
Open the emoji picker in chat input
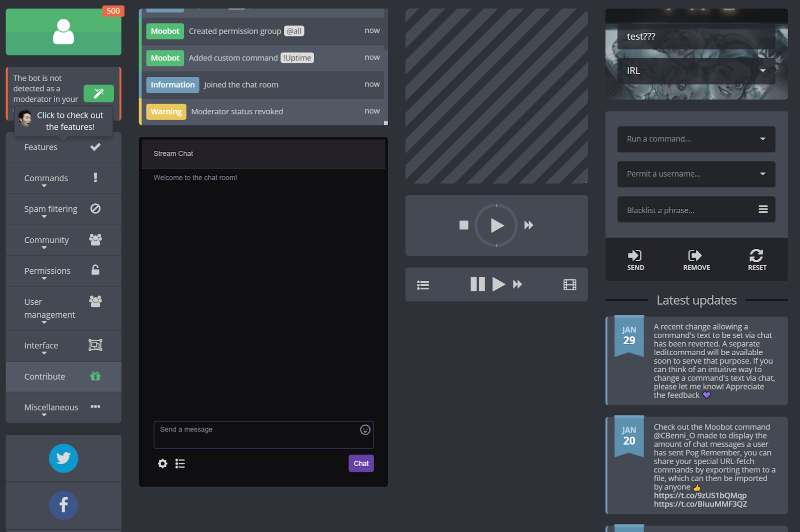pyautogui.click(x=365, y=430)
